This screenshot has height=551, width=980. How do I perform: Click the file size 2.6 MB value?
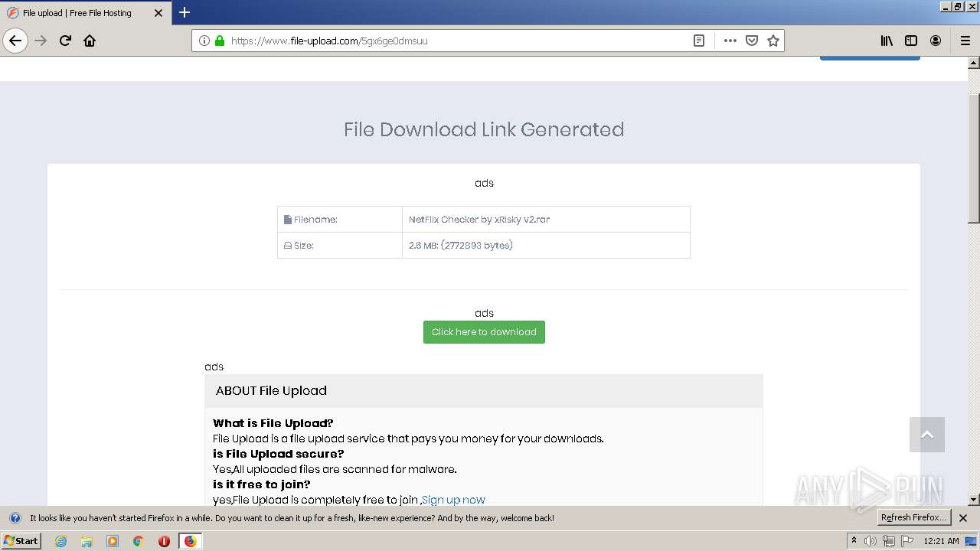461,246
